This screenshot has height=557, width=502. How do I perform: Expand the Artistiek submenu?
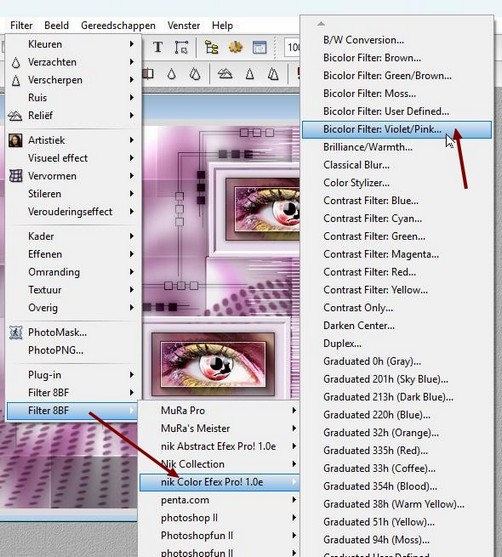[x=72, y=140]
